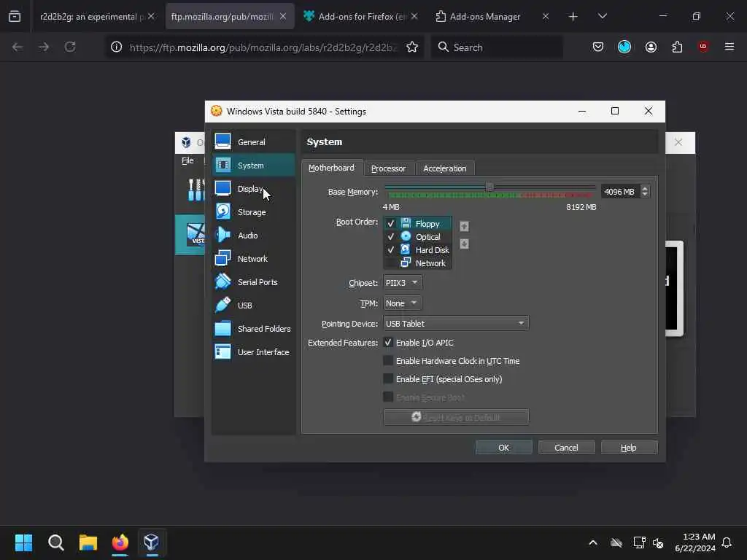The height and width of the screenshot is (560, 747).
Task: Cancel the settings dialog
Action: click(566, 447)
